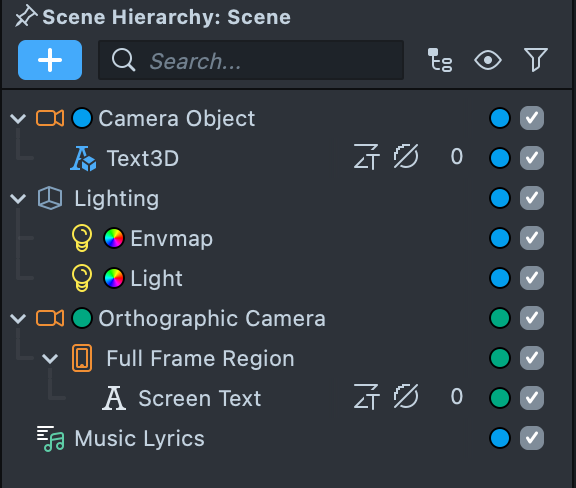Collapse the Full Frame Region node

coord(50,359)
